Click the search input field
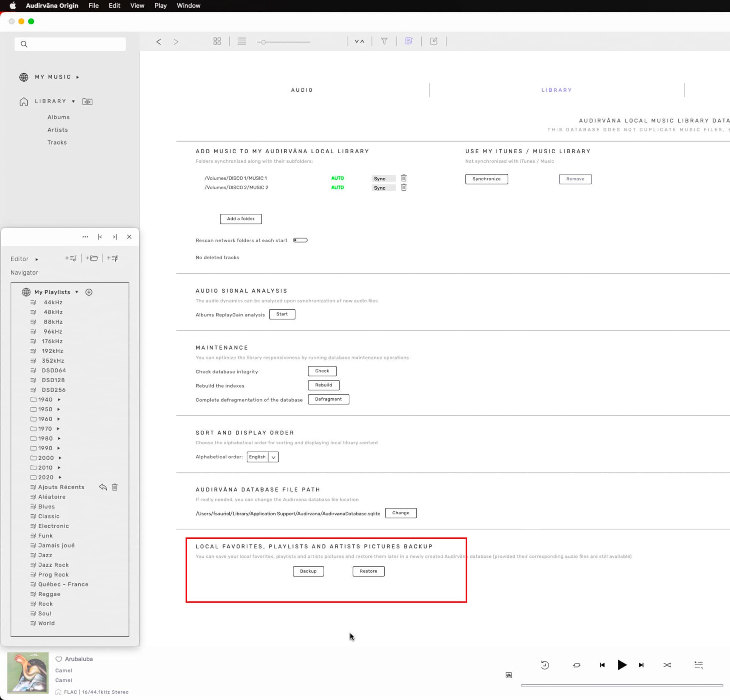Viewport: 730px width, 700px height. (x=70, y=44)
